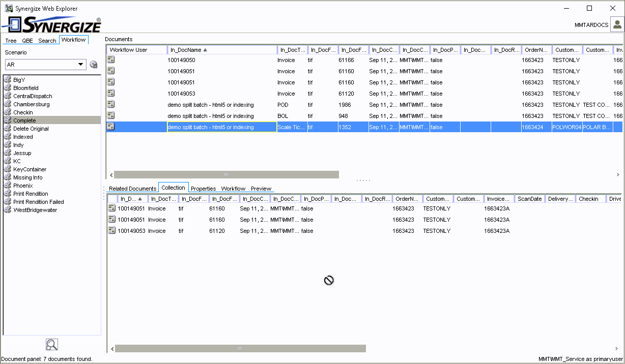The width and height of the screenshot is (625, 364).
Task: Click 1986 file size cell
Action: pos(353,105)
